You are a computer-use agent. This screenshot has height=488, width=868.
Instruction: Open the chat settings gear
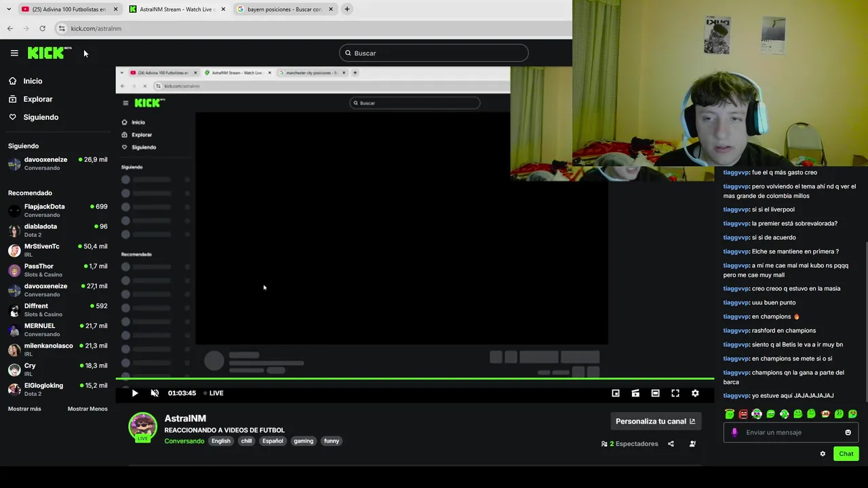pos(823,454)
